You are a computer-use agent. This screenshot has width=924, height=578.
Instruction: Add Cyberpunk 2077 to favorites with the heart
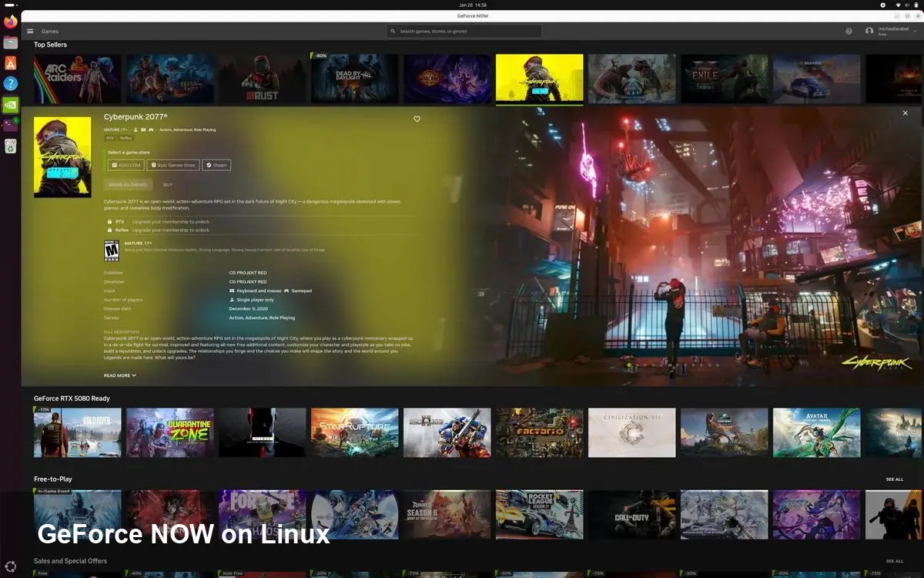417,119
